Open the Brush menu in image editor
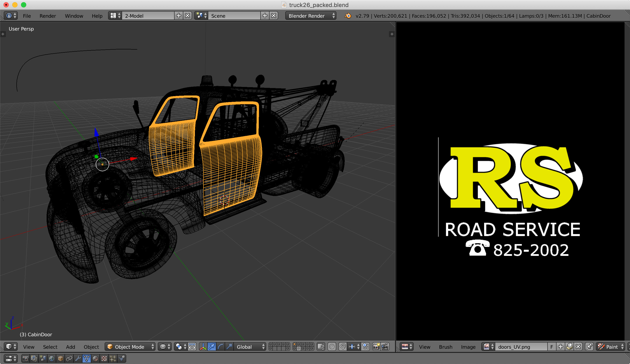This screenshot has width=630, height=364. (446, 347)
